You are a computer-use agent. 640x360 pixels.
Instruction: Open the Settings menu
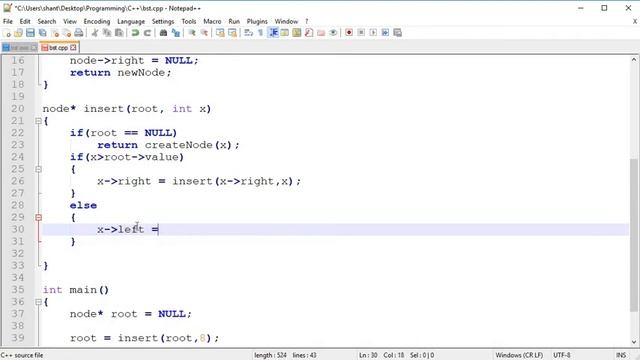point(163,21)
